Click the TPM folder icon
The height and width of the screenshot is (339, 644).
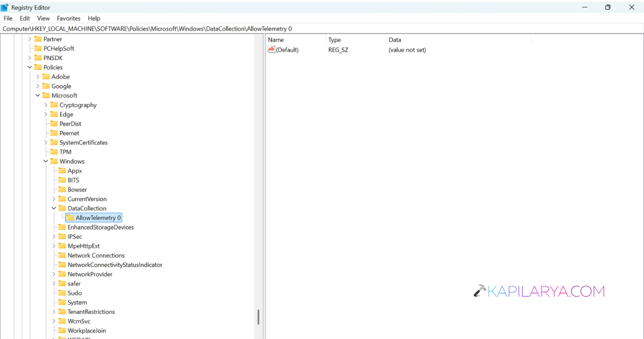[54, 152]
